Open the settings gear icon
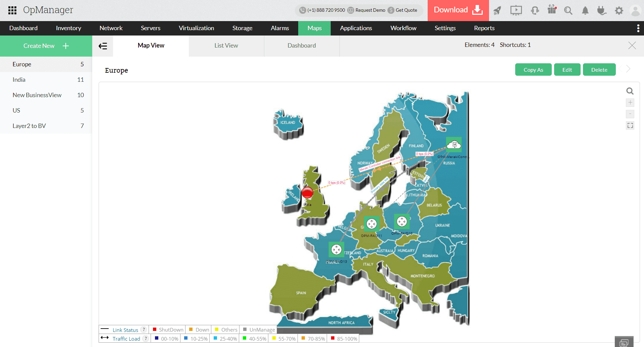644x347 pixels. pyautogui.click(x=619, y=10)
